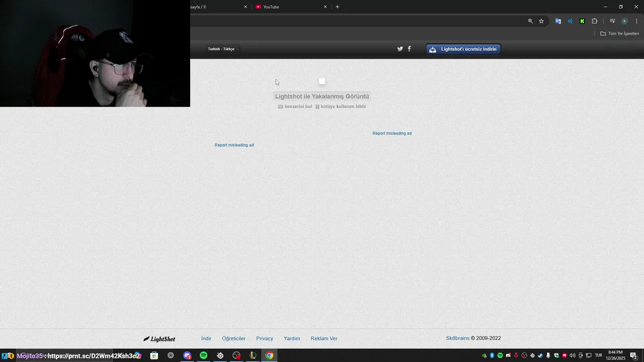Image resolution: width=644 pixels, height=362 pixels.
Task: Open the network tray icon
Action: [589, 355]
